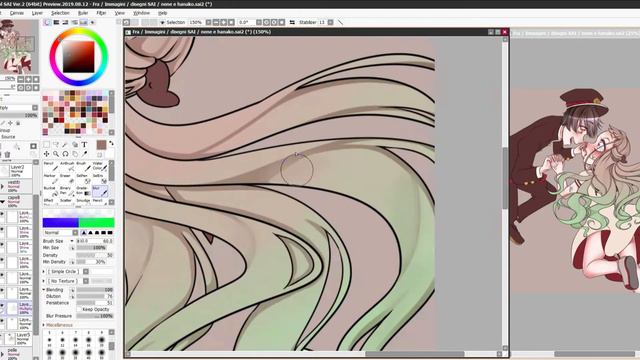Choose the Binary Pen preset
Viewport: 640px width, 360px height.
67,191
